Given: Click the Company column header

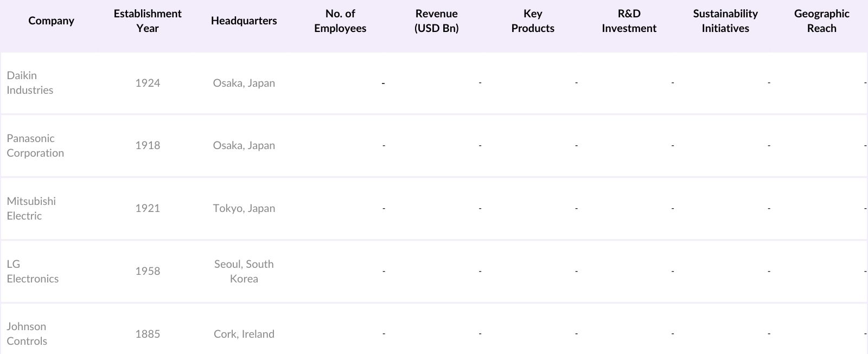Looking at the screenshot, I should 51,21.
